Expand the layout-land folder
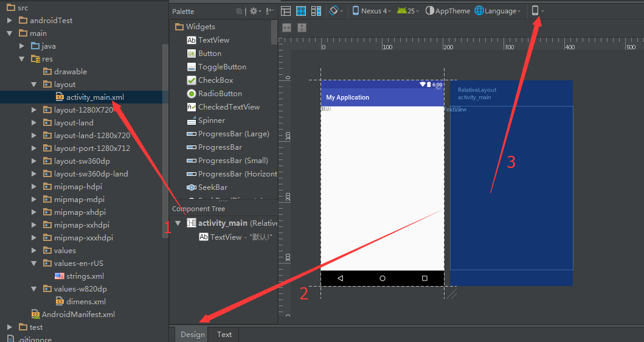 tap(34, 123)
